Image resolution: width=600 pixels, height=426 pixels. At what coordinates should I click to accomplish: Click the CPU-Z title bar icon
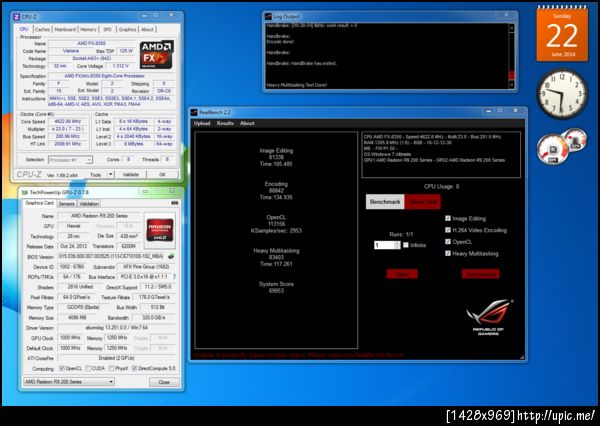pos(16,17)
